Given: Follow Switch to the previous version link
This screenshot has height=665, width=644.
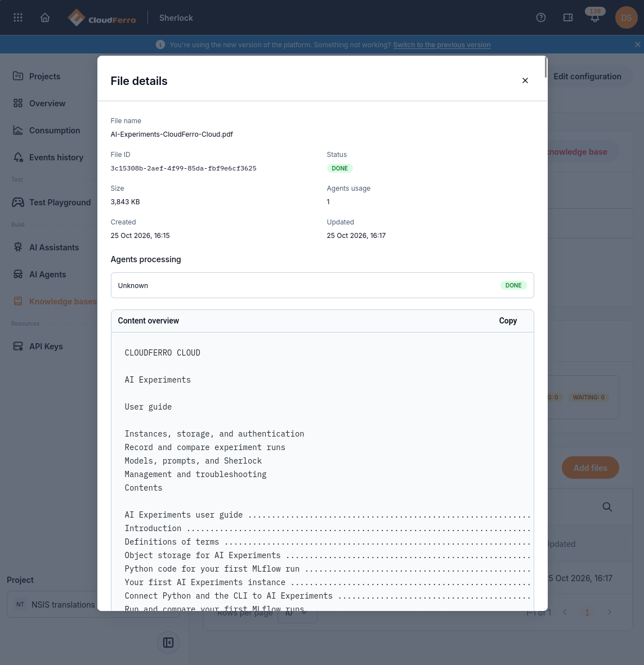Looking at the screenshot, I should click(x=442, y=44).
